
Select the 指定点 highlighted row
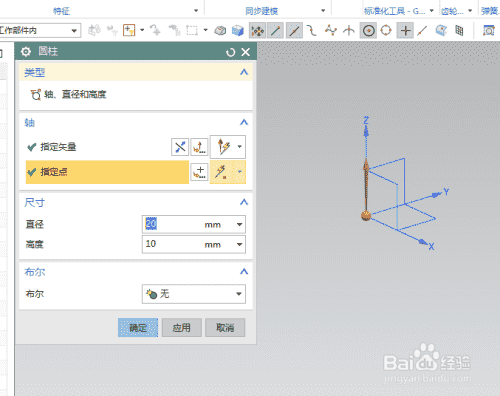coord(107,172)
